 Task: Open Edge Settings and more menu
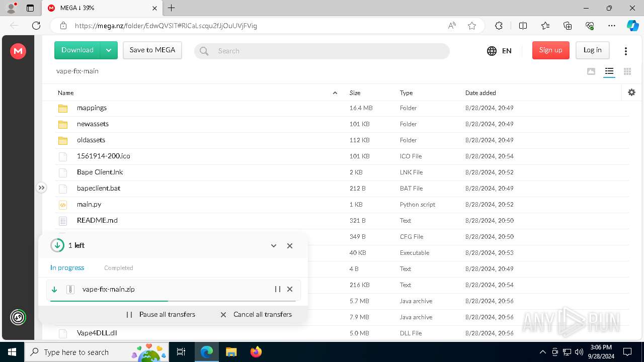point(612,26)
